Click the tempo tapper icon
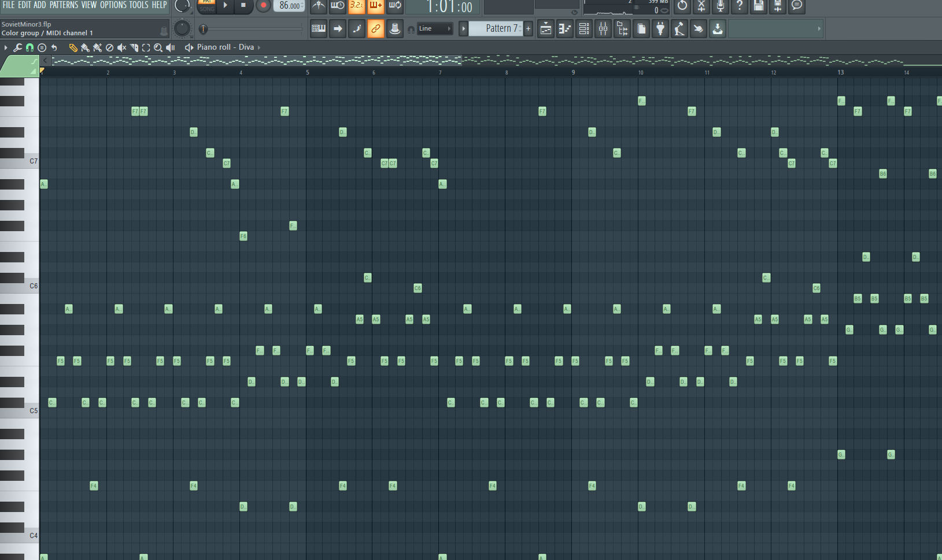The height and width of the screenshot is (560, 942). pos(679,28)
